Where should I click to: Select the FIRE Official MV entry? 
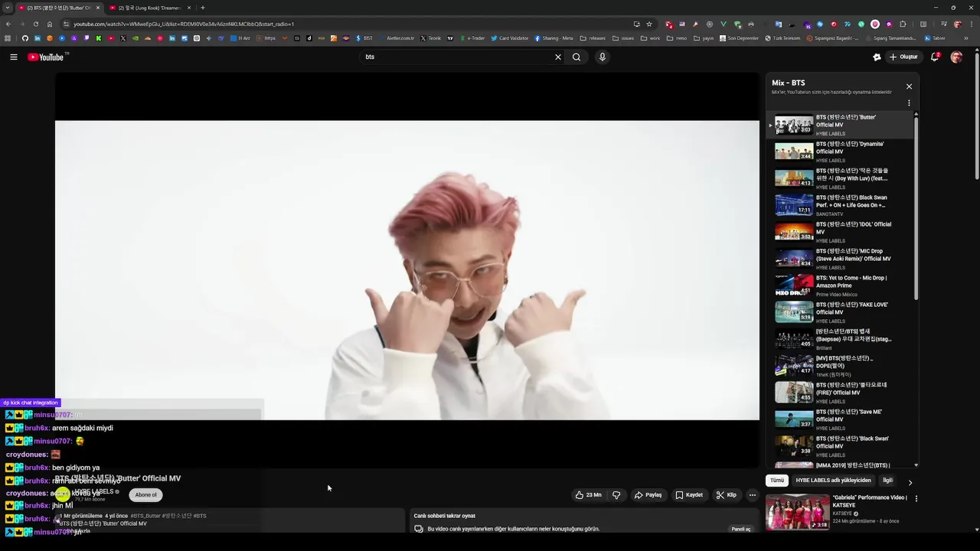[x=841, y=393]
